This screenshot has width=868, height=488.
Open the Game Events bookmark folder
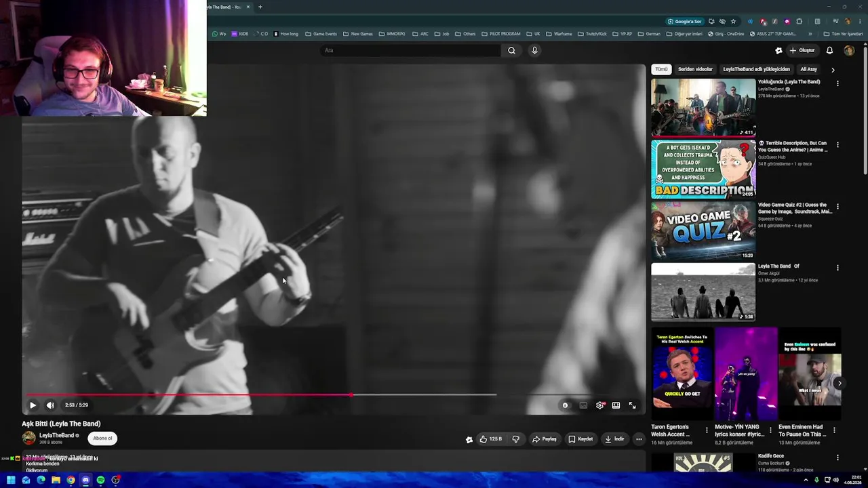click(x=321, y=34)
